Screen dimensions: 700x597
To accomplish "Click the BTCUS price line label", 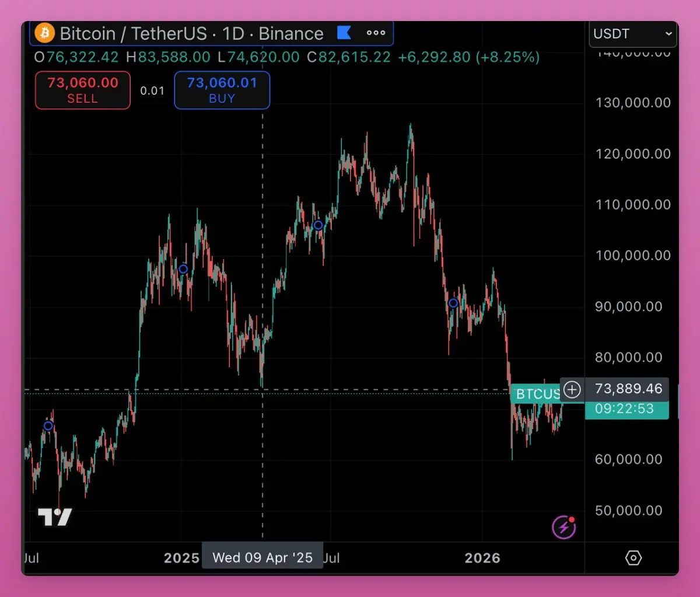I will [x=535, y=394].
